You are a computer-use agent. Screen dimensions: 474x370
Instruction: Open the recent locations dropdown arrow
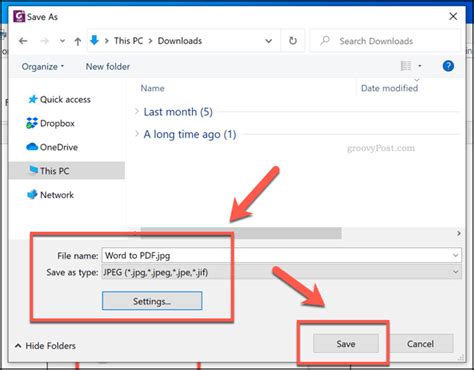62,41
